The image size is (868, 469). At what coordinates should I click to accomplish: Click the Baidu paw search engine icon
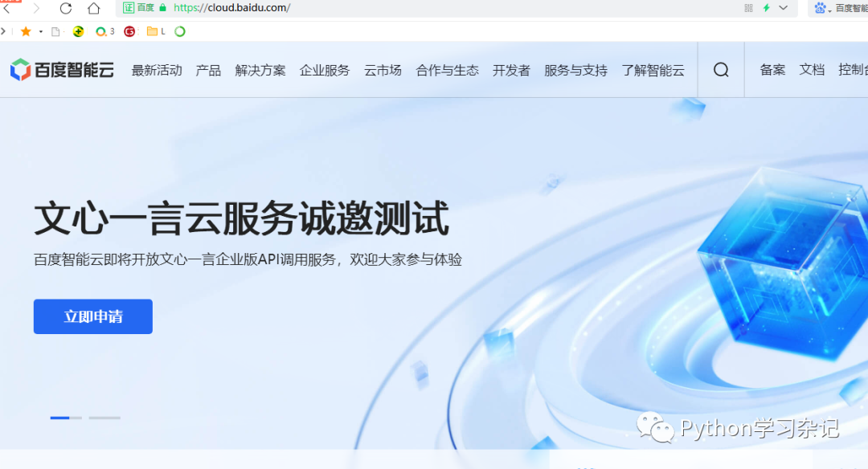pyautogui.click(x=820, y=8)
